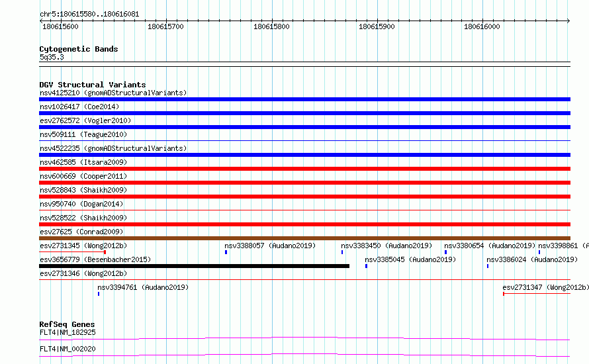Viewport: 589px width, 364px height.
Task: Click the blue marker under nsv3394761
Action: [99, 294]
